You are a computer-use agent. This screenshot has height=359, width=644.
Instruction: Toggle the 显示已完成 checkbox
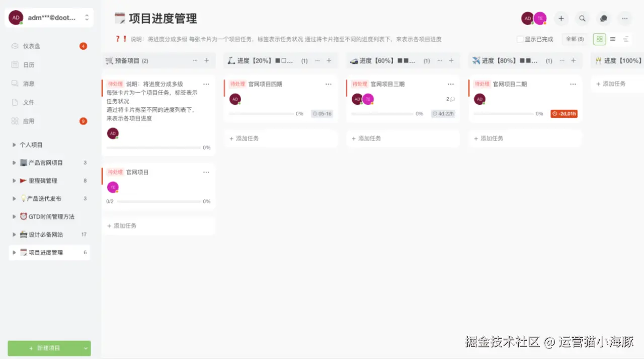click(x=520, y=39)
